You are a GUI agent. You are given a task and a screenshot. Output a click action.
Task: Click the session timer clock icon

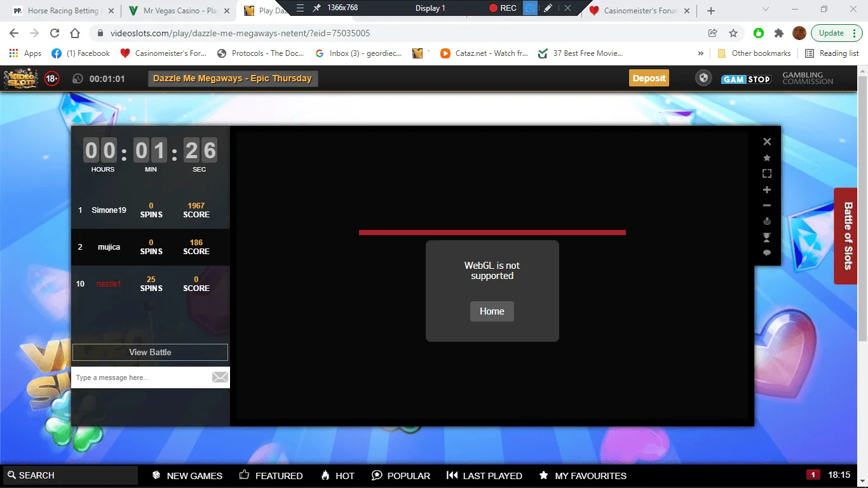coord(78,79)
